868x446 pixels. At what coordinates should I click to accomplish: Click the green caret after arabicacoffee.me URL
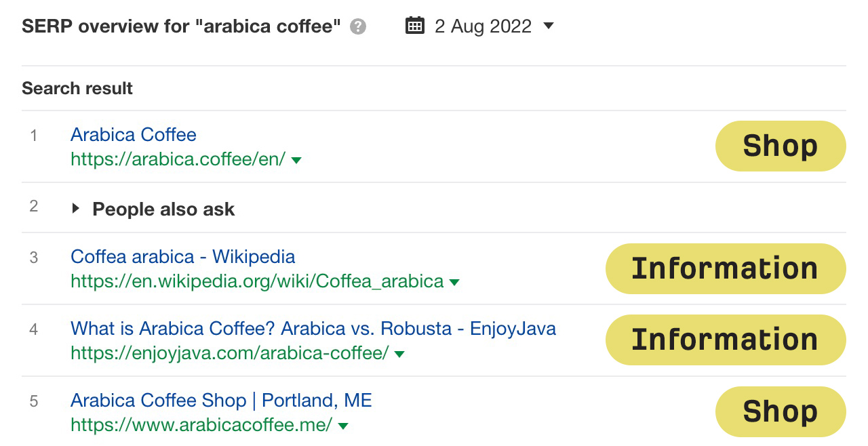[343, 426]
